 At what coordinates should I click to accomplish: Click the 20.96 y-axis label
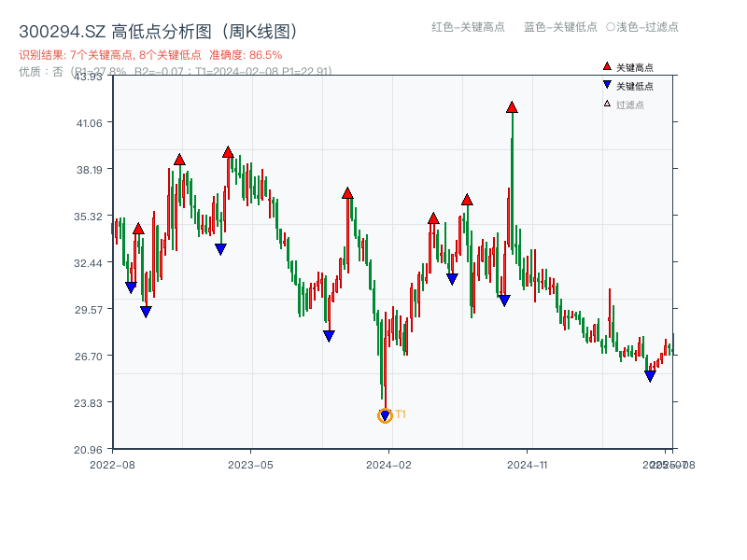[88, 450]
